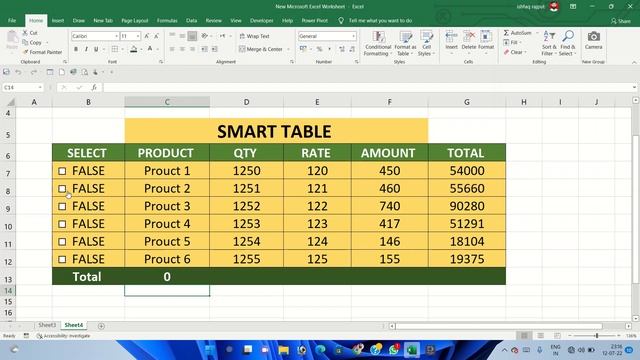Select Page Layout view button
640x360 pixels.
point(540,336)
